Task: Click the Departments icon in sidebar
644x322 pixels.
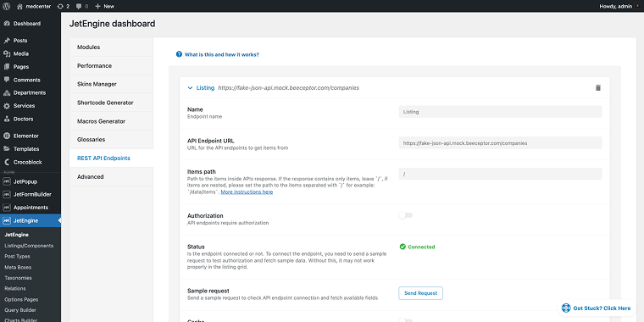Action: (7, 93)
